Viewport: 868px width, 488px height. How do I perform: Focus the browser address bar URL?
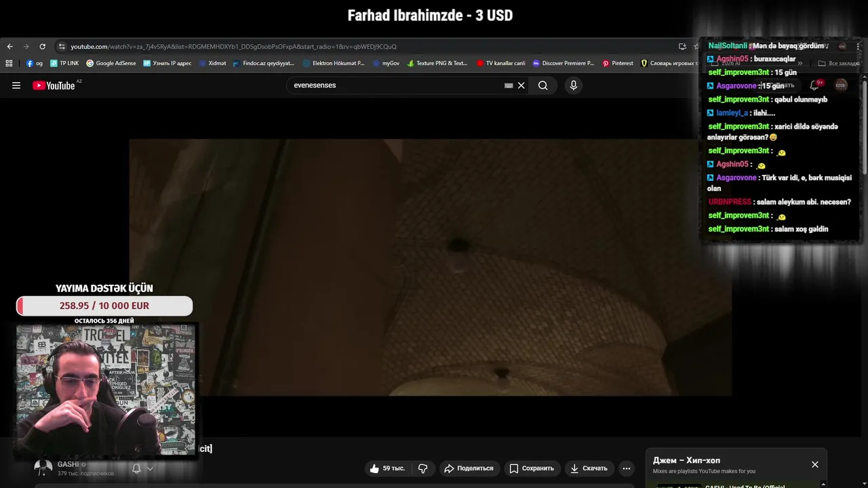coord(233,46)
